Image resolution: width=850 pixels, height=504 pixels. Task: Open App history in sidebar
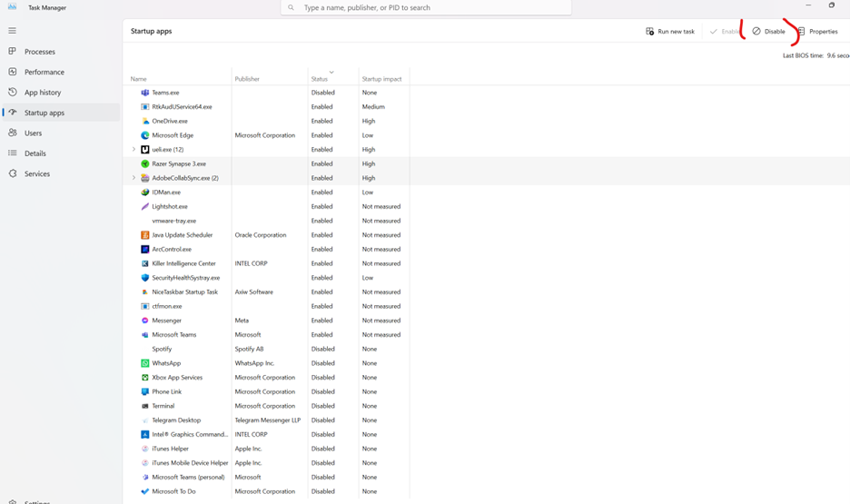[x=42, y=93]
